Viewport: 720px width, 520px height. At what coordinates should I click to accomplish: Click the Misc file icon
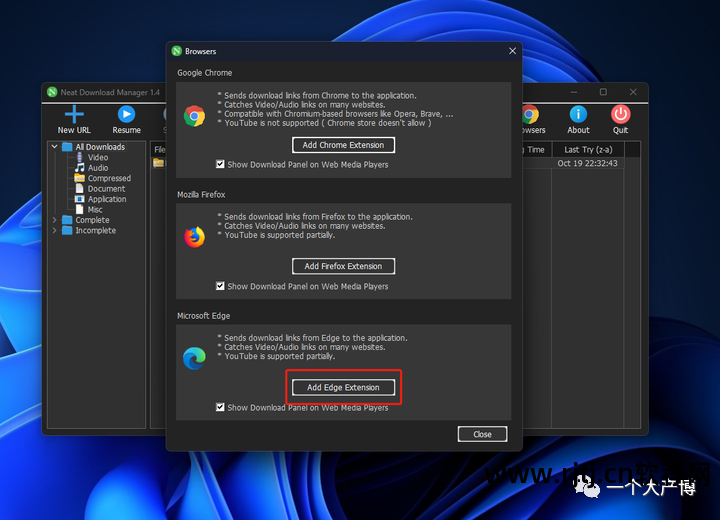tap(79, 209)
